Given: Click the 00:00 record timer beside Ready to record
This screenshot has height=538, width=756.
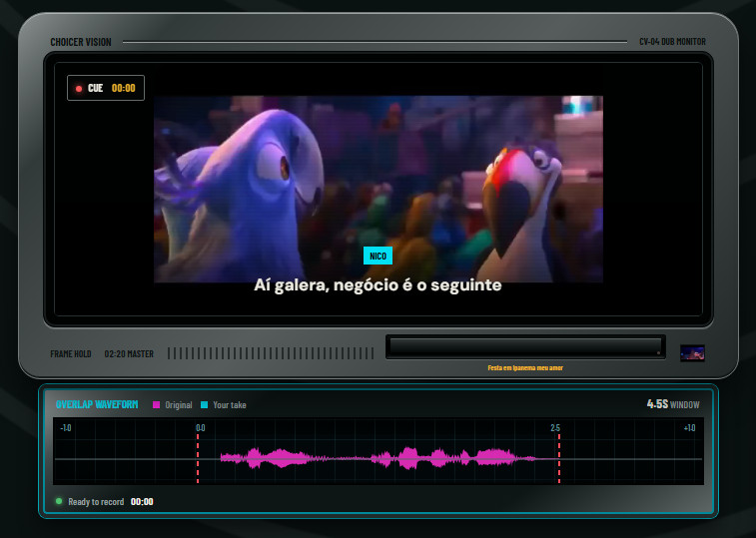Looking at the screenshot, I should click(x=142, y=502).
